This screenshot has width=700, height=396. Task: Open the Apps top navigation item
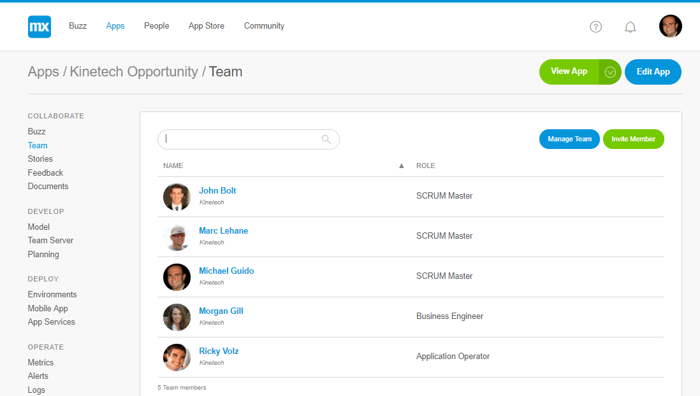[x=115, y=26]
